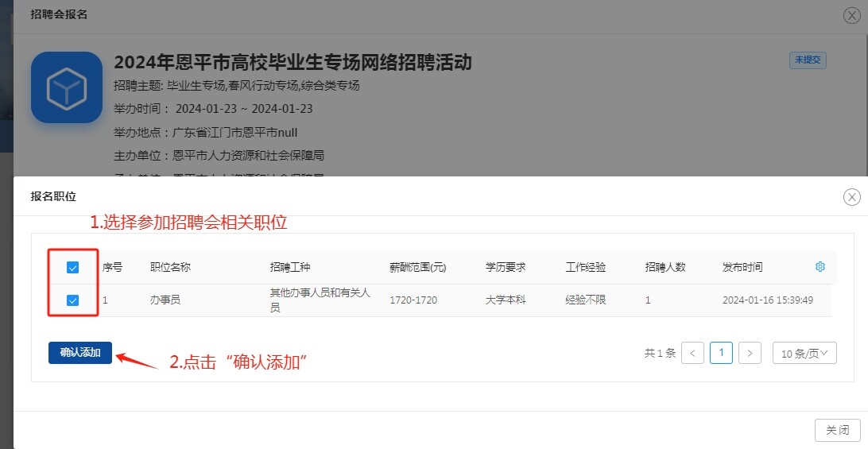Click the 未提交 status badge
This screenshot has height=449, width=868.
click(x=808, y=60)
